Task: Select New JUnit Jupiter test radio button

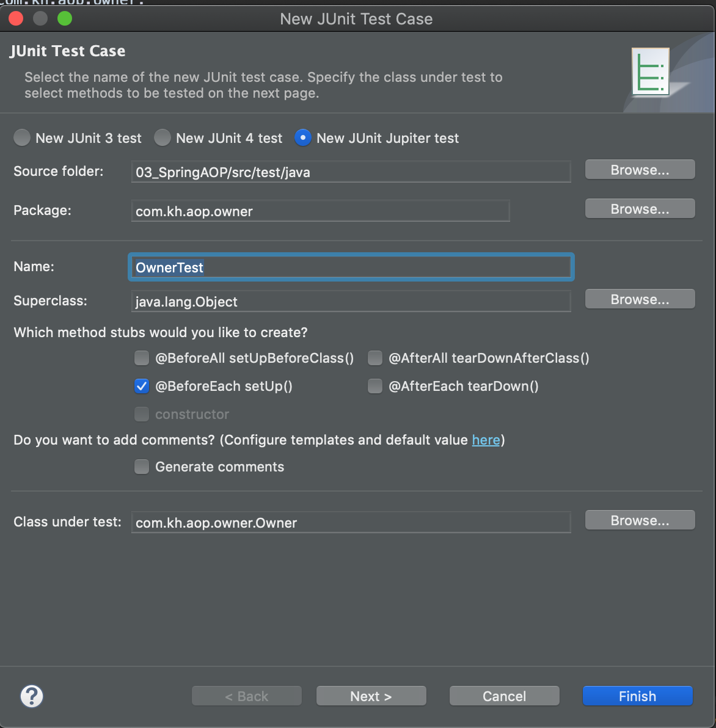Action: [x=303, y=138]
